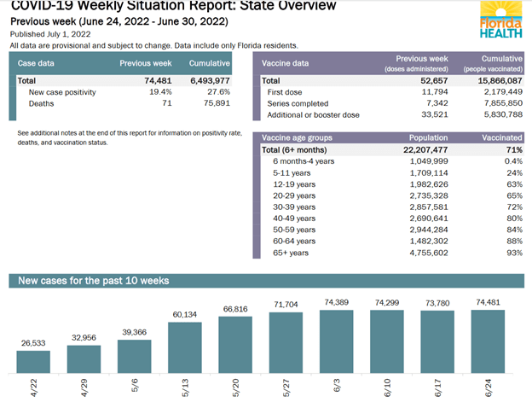Select the Deaths row in Case data
The height and width of the screenshot is (402, 532).
click(x=42, y=102)
